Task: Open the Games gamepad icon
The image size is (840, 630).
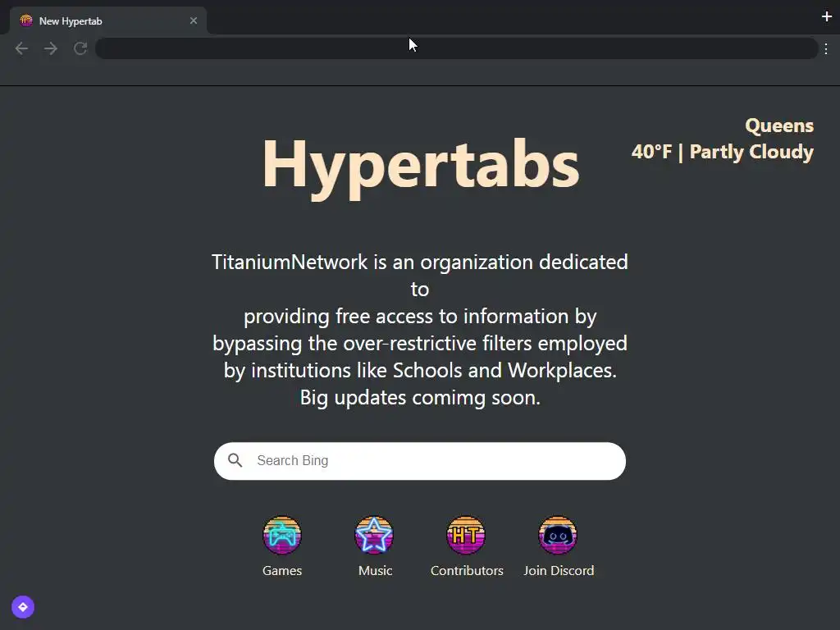Action: coord(282,535)
